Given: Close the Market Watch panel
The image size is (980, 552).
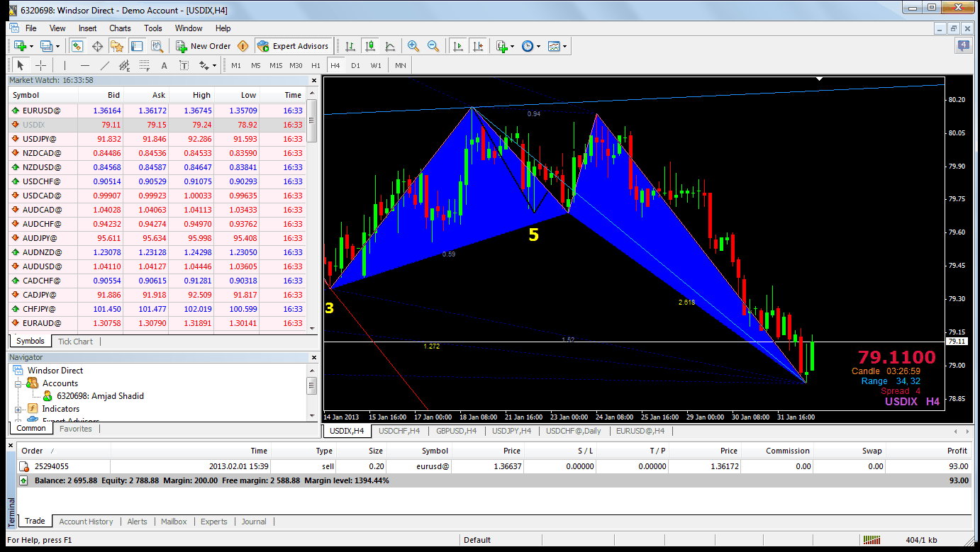Looking at the screenshot, I should pyautogui.click(x=313, y=80).
